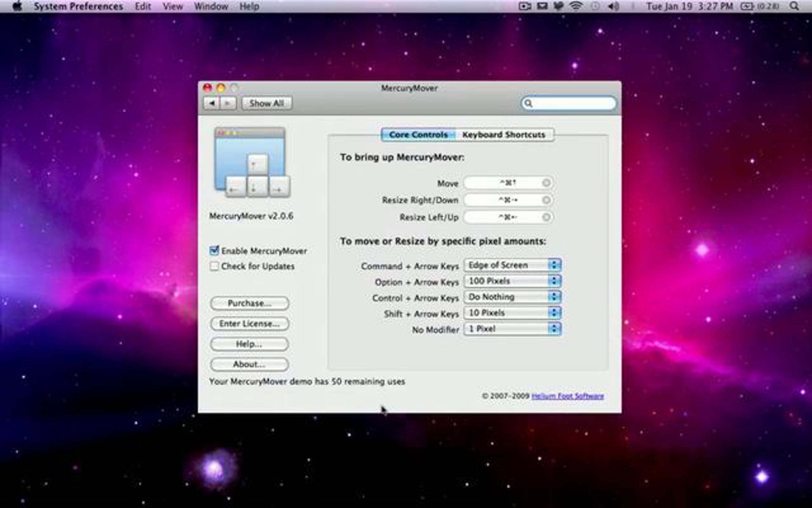Click the camera icon in the menu bar

pos(525,6)
